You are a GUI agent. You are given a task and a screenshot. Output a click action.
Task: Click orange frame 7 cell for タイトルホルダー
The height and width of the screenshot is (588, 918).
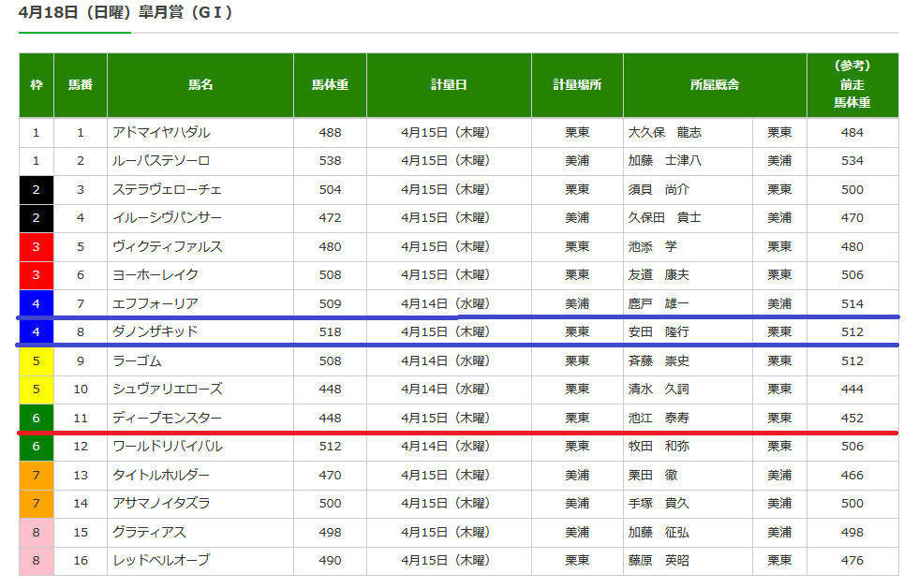tap(37, 475)
